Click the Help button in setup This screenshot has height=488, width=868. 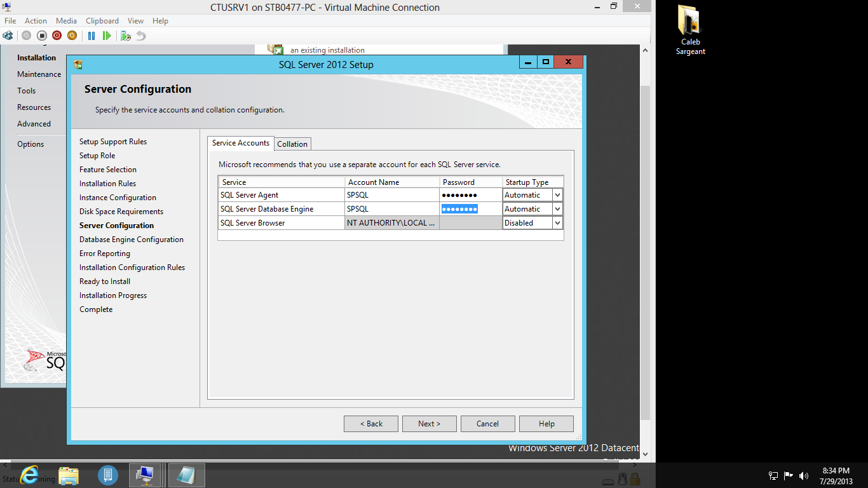click(x=546, y=424)
